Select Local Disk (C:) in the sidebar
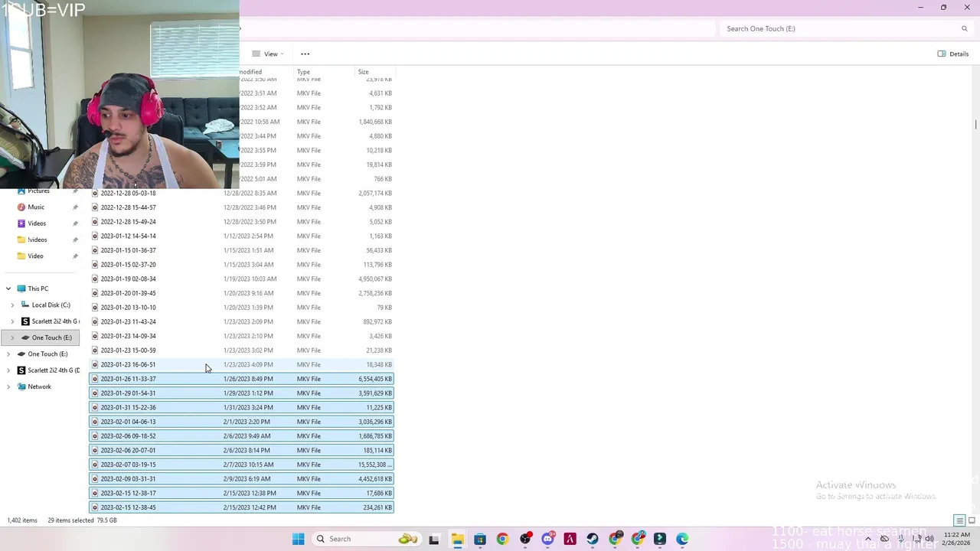The height and width of the screenshot is (551, 980). (51, 305)
